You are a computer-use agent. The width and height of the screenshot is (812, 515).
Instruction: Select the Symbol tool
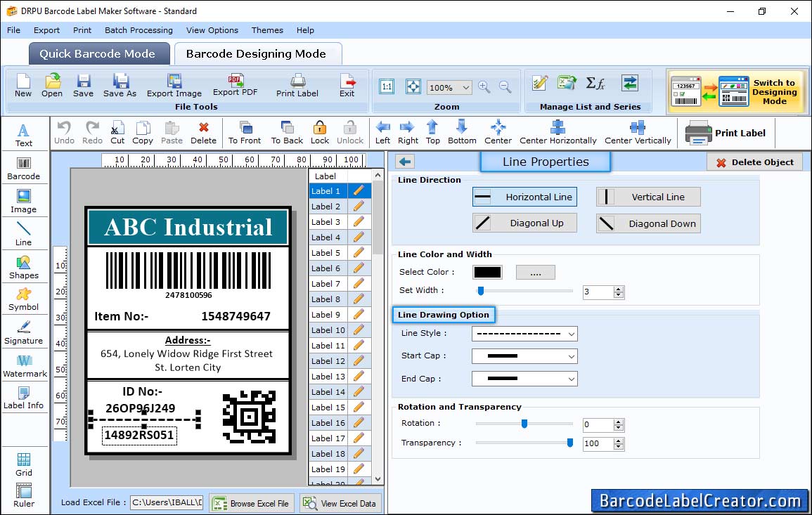pyautogui.click(x=23, y=300)
